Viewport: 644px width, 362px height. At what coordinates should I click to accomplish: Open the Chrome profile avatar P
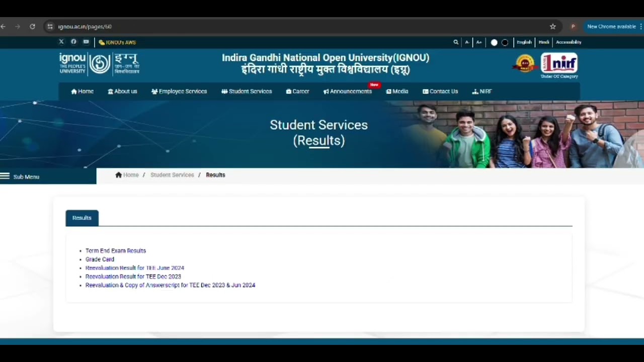(x=573, y=27)
